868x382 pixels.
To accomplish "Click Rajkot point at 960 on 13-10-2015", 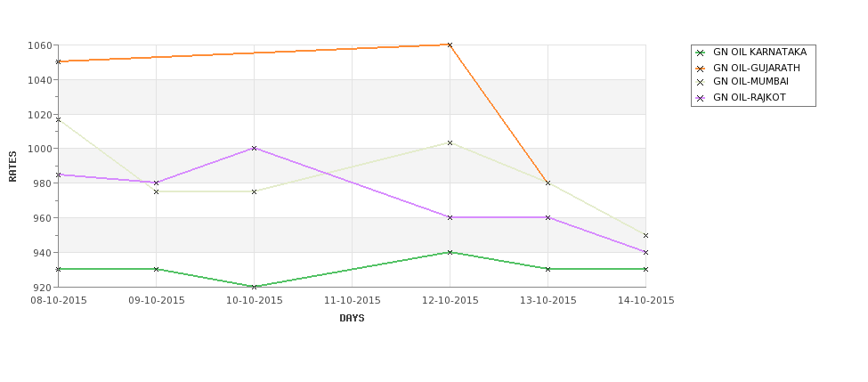I will [x=548, y=217].
